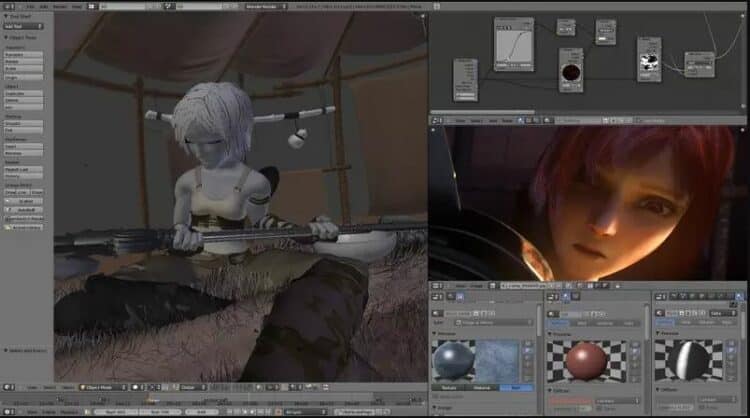Select the curves node in the node editor

(514, 44)
